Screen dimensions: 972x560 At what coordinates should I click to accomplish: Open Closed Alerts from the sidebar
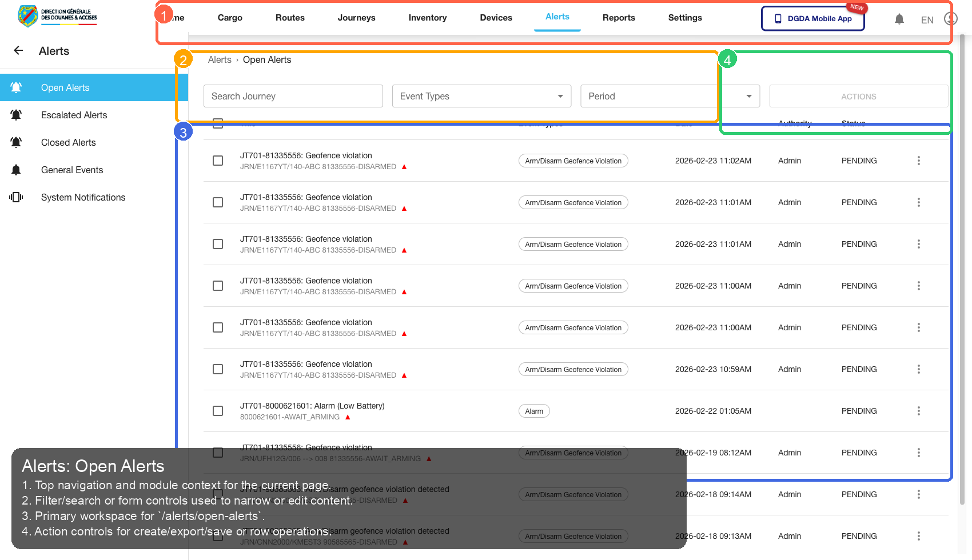point(68,142)
